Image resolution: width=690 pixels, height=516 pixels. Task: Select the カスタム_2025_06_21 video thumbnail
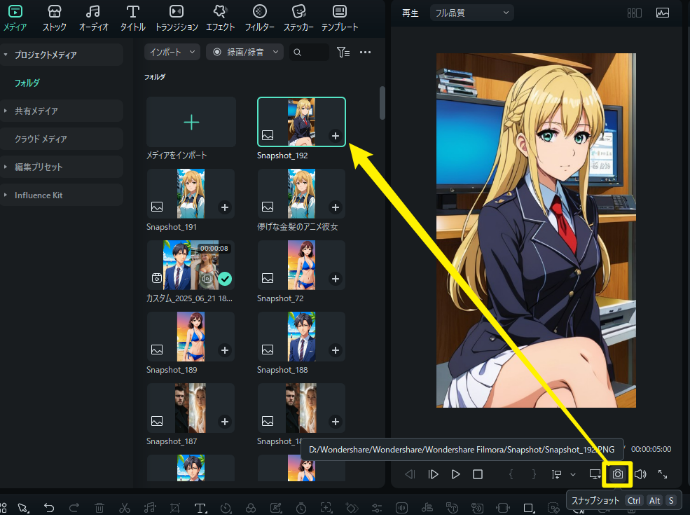click(x=191, y=265)
